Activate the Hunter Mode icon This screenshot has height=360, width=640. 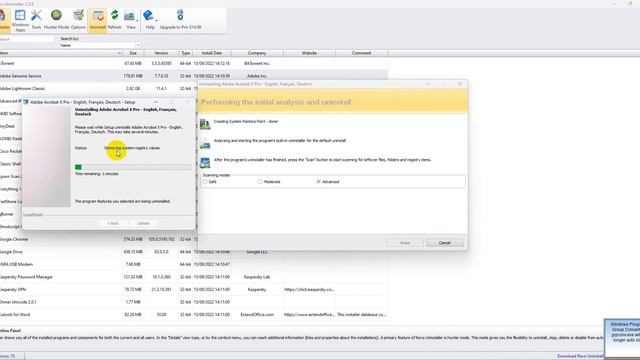click(56, 20)
